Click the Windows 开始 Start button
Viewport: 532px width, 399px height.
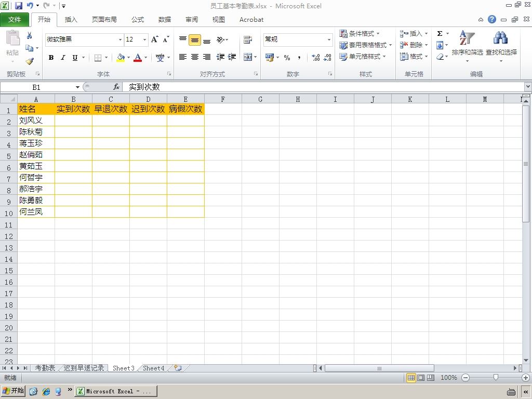pyautogui.click(x=13, y=391)
